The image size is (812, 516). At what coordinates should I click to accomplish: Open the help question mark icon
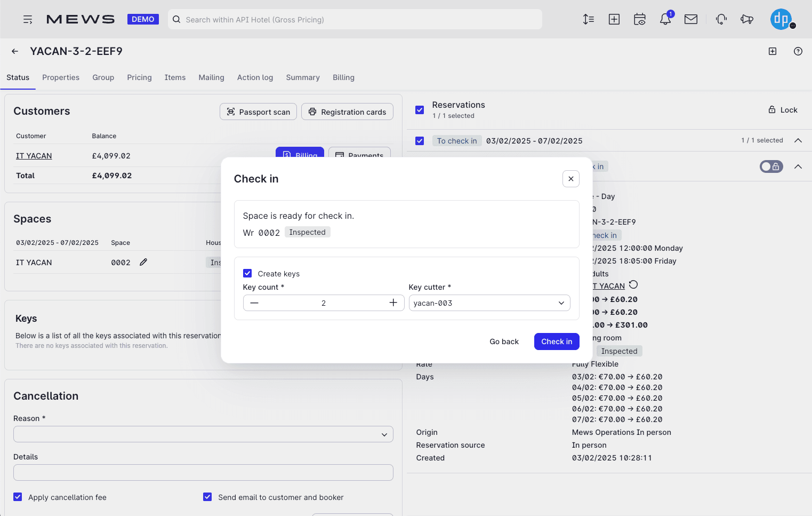(798, 51)
